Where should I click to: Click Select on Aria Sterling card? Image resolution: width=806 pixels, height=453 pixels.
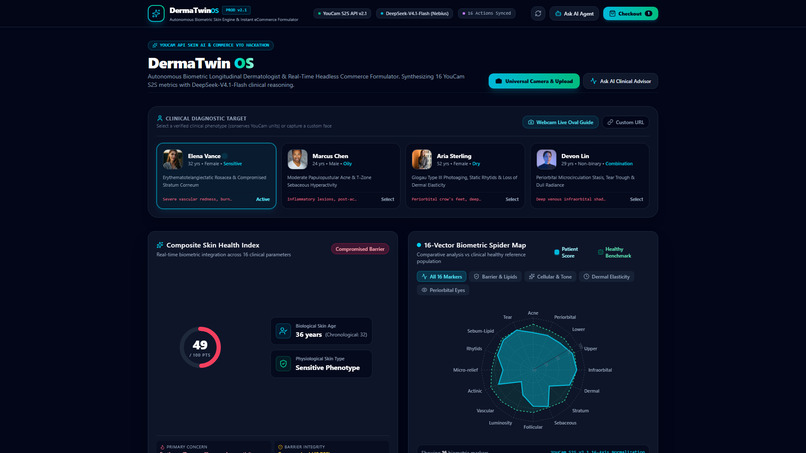click(512, 199)
